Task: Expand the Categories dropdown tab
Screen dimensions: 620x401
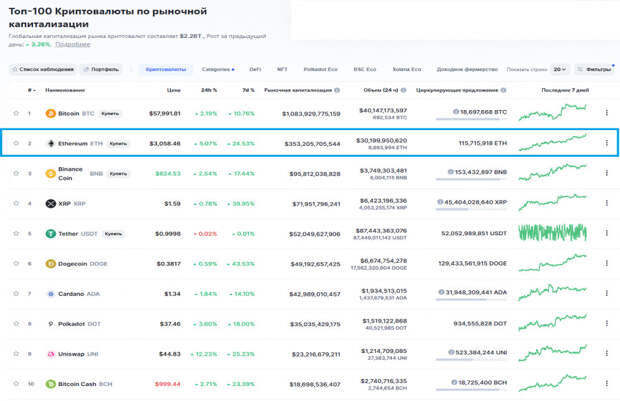Action: pyautogui.click(x=218, y=69)
